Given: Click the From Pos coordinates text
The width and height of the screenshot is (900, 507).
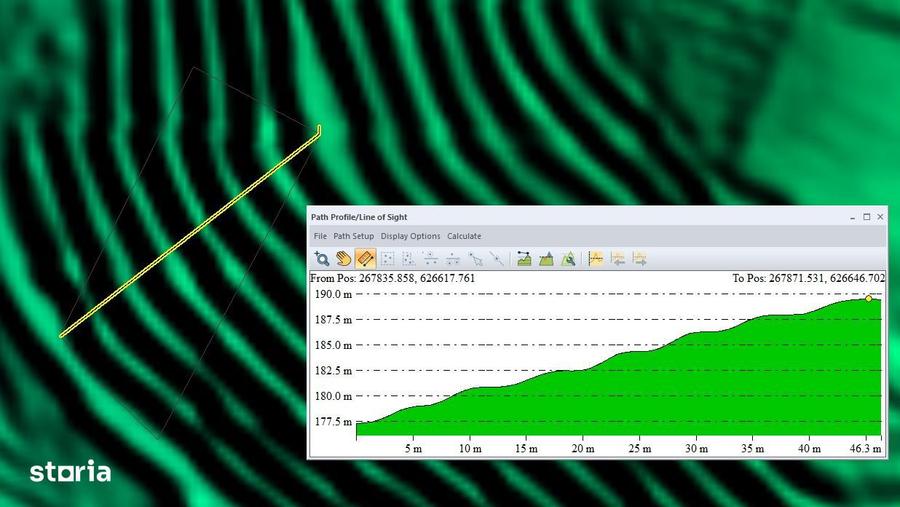Looking at the screenshot, I should (x=392, y=278).
